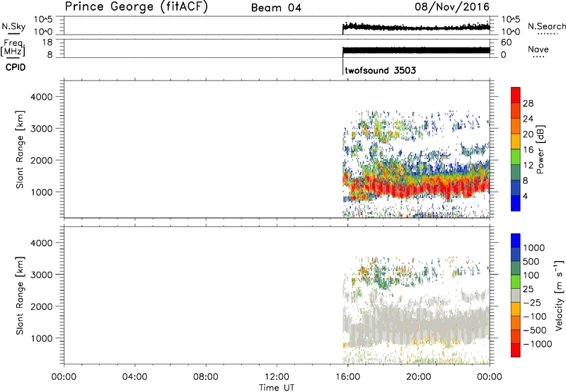The image size is (566, 392).
Task: Select the "twofsound 3503" CPID entry
Action: (381, 70)
